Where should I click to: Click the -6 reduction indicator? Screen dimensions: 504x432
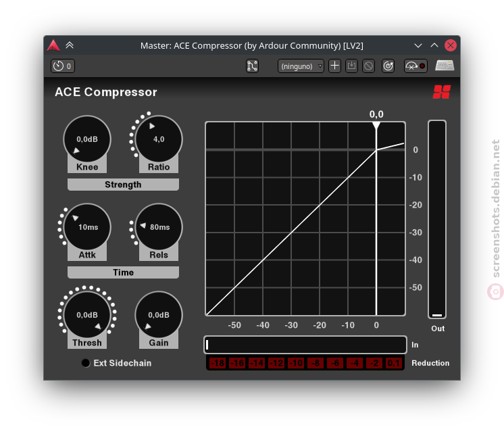point(335,363)
